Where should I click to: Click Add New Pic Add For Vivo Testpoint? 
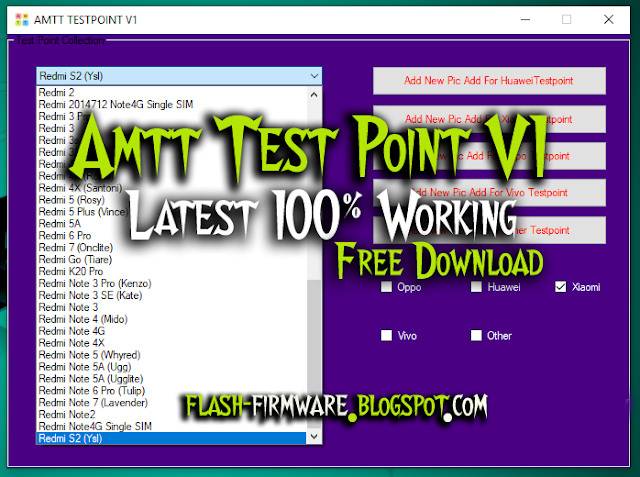(489, 193)
